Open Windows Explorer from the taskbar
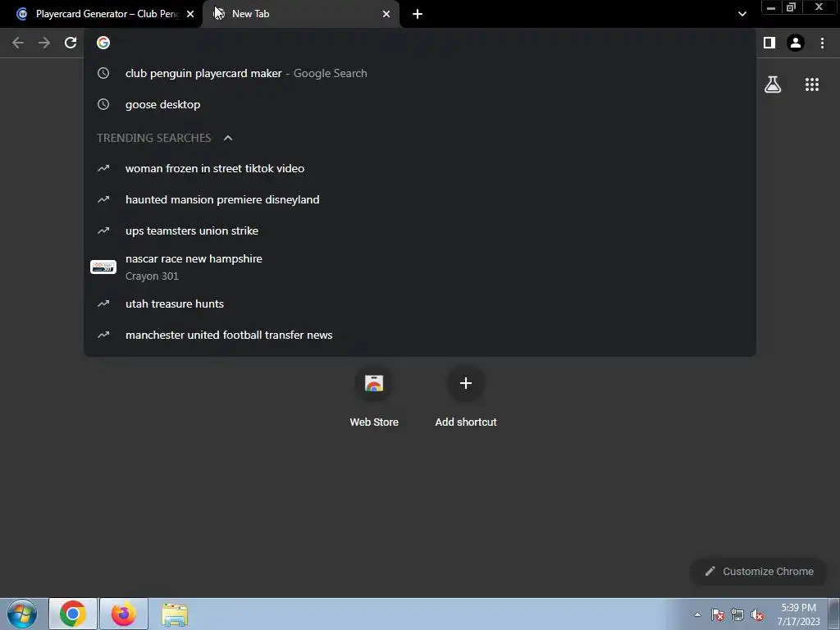The width and height of the screenshot is (840, 630). (175, 614)
